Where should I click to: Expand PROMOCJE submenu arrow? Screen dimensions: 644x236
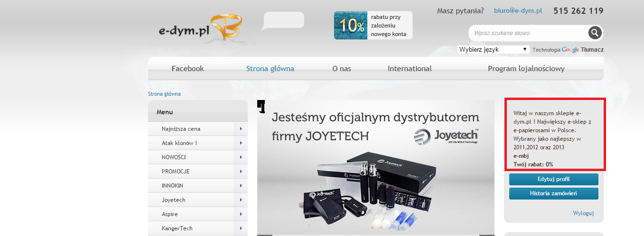[241, 172]
